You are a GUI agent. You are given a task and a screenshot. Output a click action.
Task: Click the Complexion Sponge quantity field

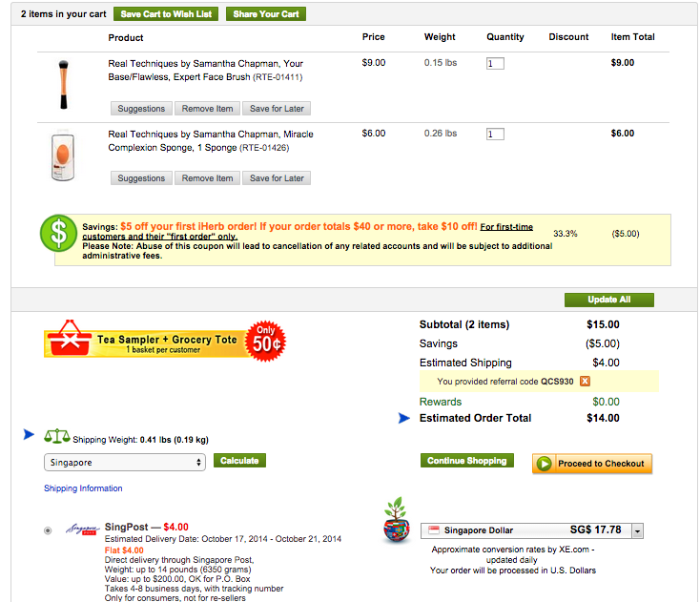[495, 134]
